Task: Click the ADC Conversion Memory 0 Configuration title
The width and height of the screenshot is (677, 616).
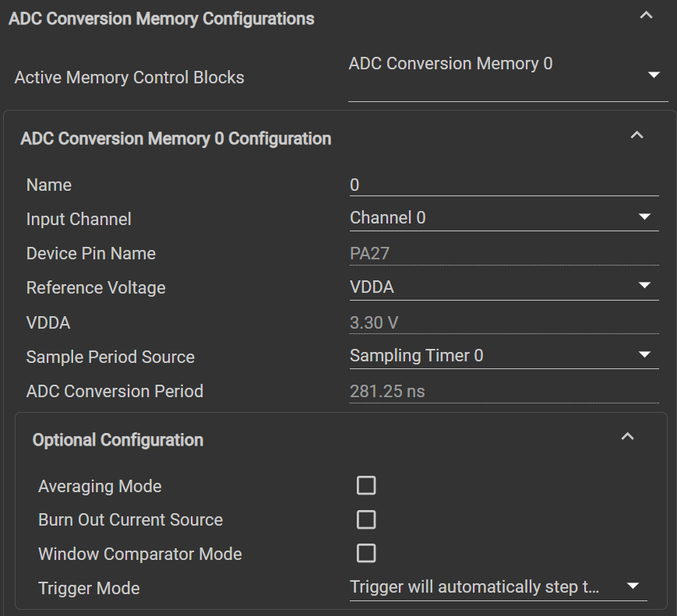Action: [176, 139]
